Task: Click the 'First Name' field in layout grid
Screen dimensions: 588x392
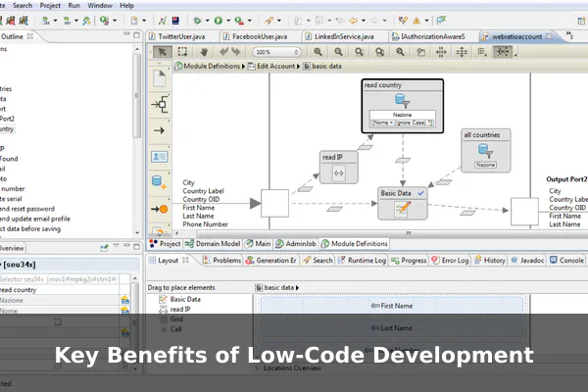Action: [391, 306]
